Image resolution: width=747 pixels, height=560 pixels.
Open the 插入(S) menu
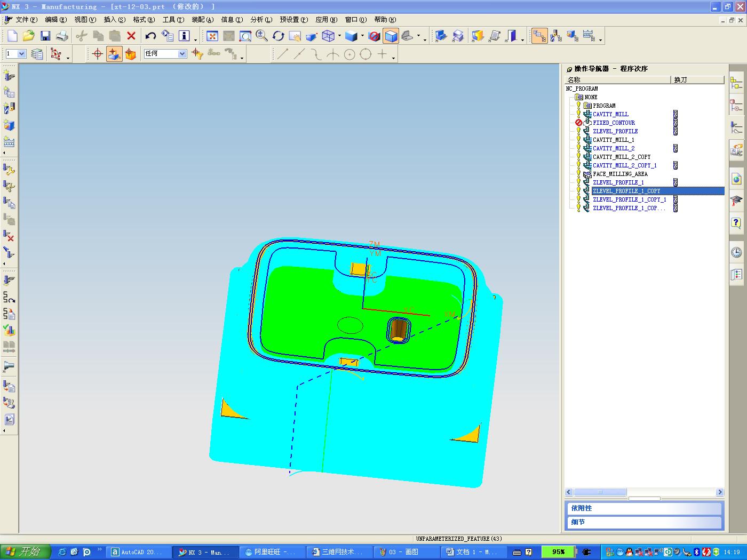115,20
